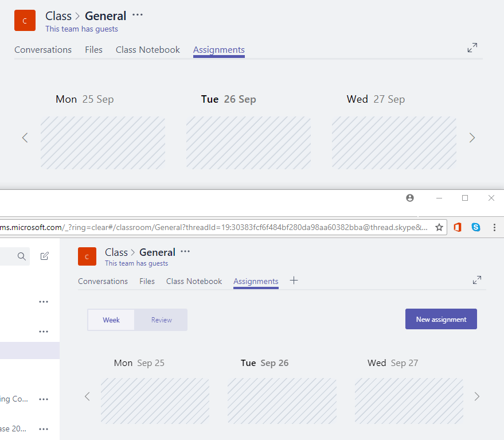Open ellipsis menu beside General in browser view
This screenshot has height=440, width=504.
pos(185,251)
